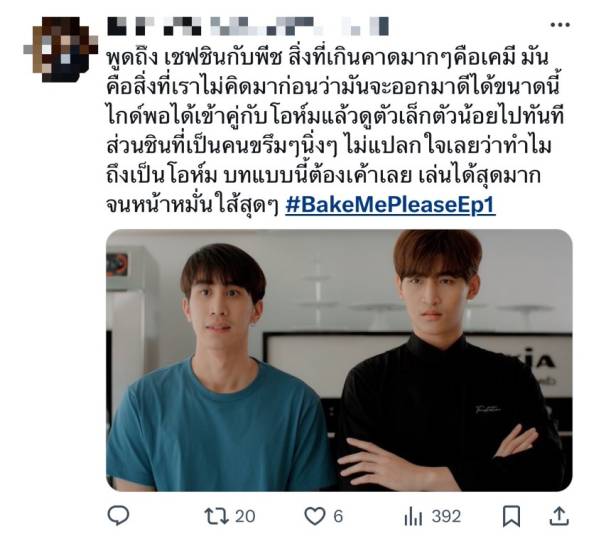Open the #BakeMePleaseEp1 hashtag

tap(390, 205)
